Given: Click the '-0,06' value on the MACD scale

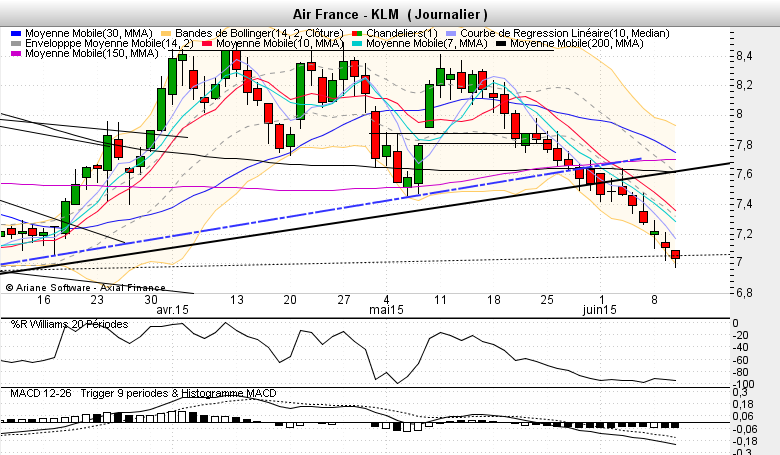Looking at the screenshot, I should coord(743,429).
